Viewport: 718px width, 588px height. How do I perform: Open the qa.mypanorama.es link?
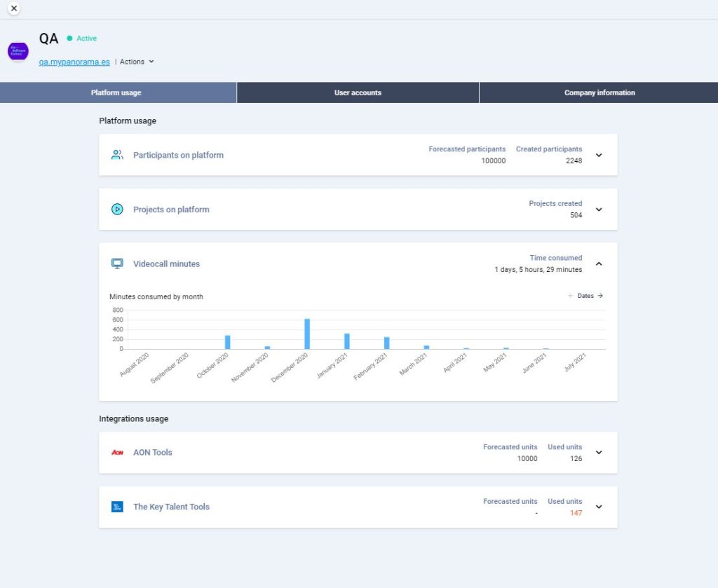pos(74,62)
